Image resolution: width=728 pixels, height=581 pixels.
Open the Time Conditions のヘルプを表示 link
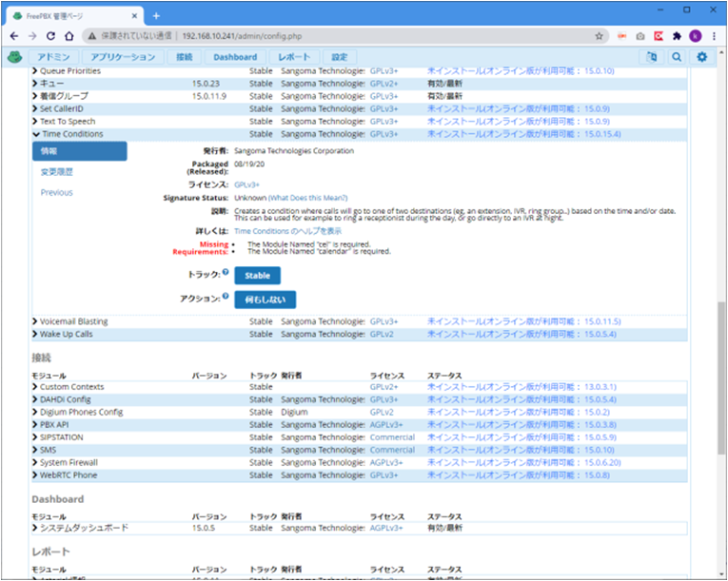coord(287,231)
